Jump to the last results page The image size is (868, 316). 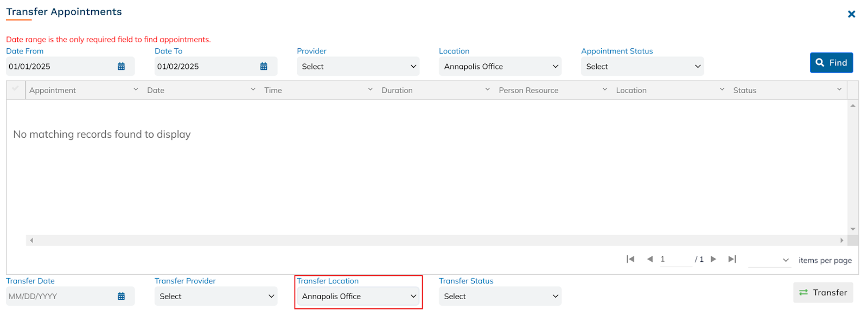pyautogui.click(x=732, y=259)
